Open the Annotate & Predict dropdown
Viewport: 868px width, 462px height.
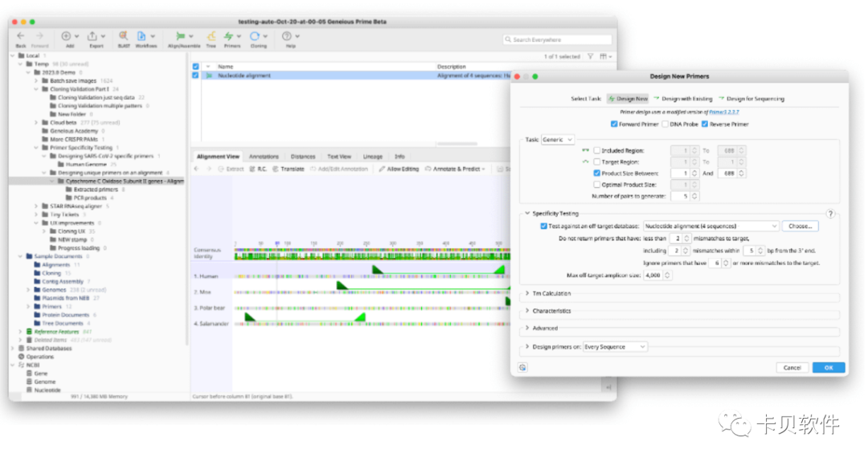click(455, 170)
